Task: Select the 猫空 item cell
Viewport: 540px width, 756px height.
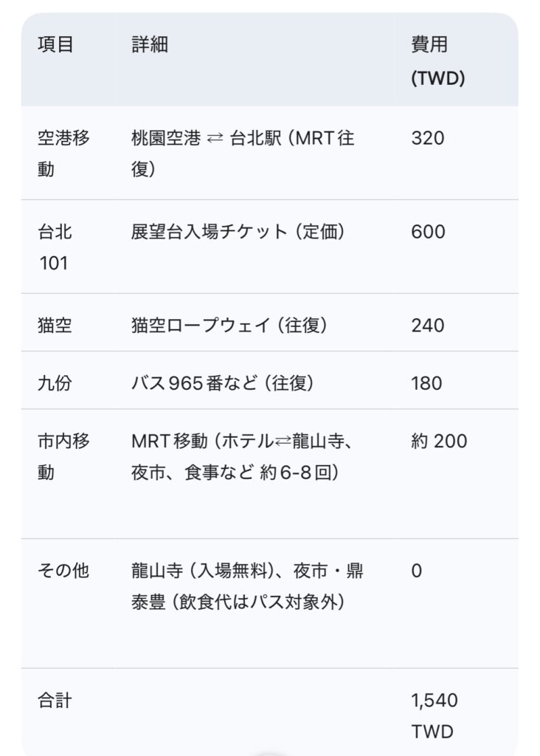Action: point(55,325)
